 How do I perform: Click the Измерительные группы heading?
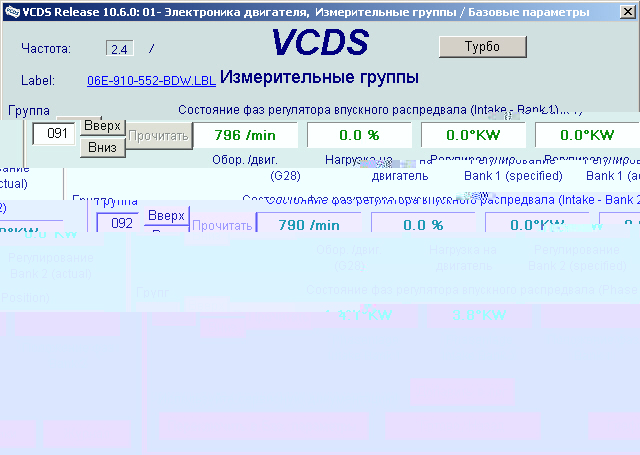pyautogui.click(x=319, y=77)
